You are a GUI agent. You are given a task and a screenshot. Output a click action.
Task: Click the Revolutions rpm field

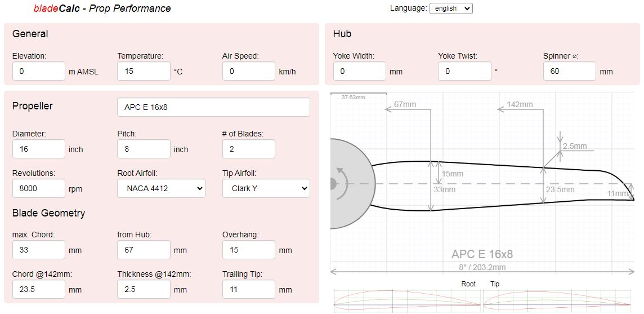point(39,188)
